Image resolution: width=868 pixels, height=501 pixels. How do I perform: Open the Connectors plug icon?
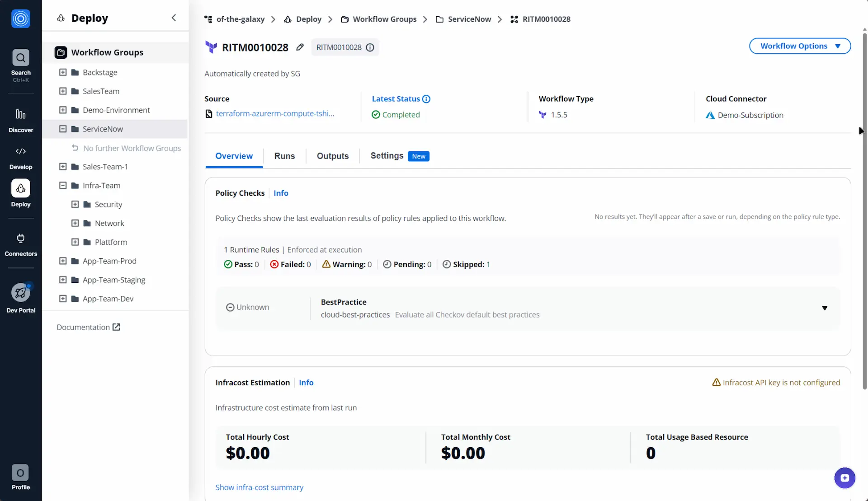click(x=21, y=239)
